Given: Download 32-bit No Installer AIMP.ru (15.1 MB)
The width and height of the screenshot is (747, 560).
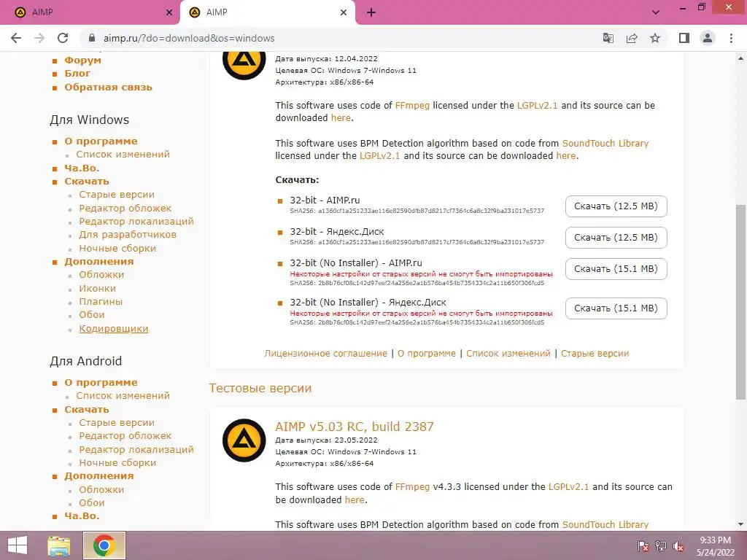Looking at the screenshot, I should click(x=616, y=269).
